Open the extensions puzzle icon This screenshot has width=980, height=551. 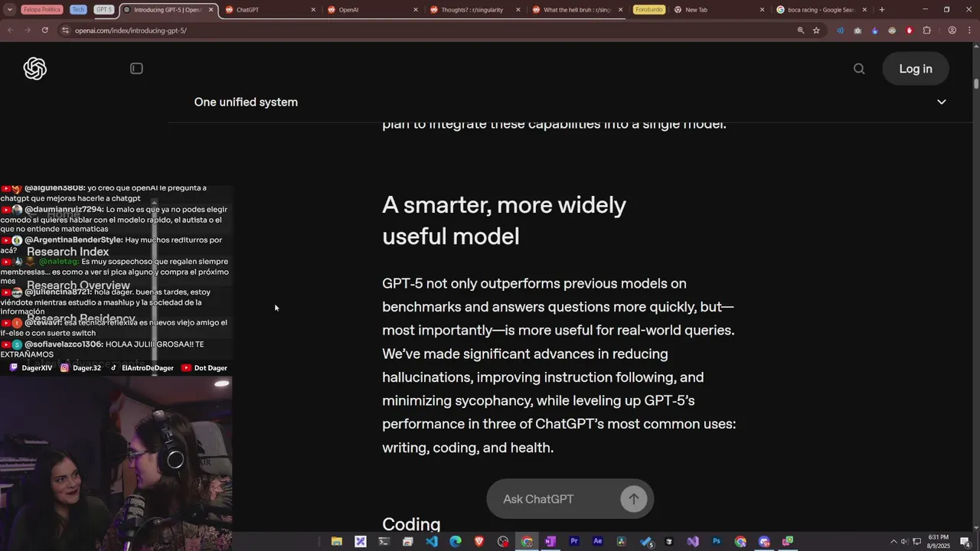(x=926, y=31)
